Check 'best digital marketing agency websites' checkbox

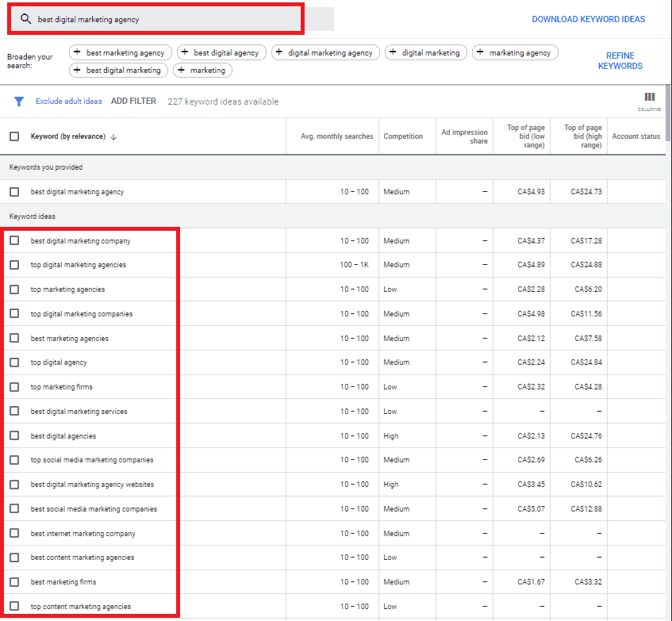pos(14,485)
